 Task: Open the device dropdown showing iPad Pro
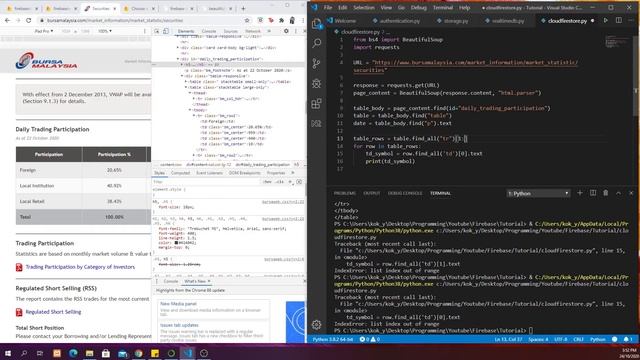click(x=44, y=31)
